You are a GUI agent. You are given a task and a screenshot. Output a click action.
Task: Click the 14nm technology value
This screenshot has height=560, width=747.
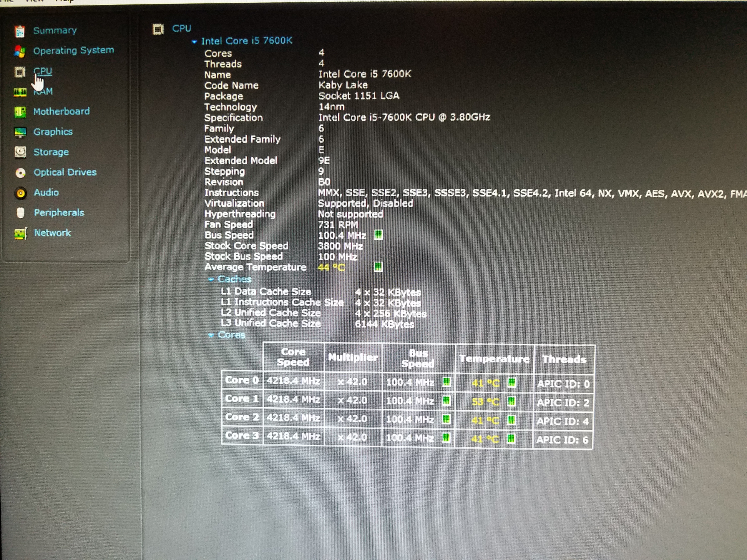[332, 107]
